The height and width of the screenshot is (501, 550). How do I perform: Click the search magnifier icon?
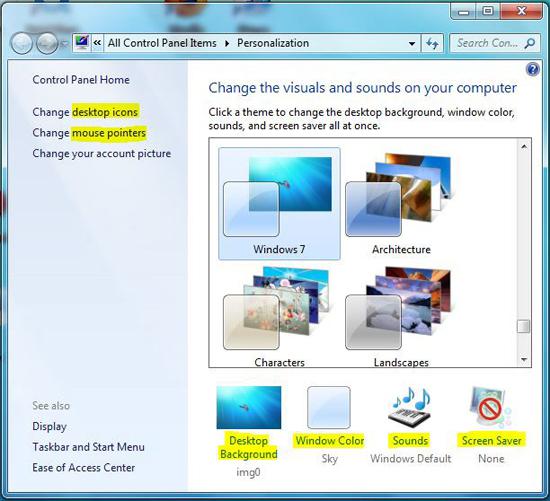pyautogui.click(x=530, y=43)
